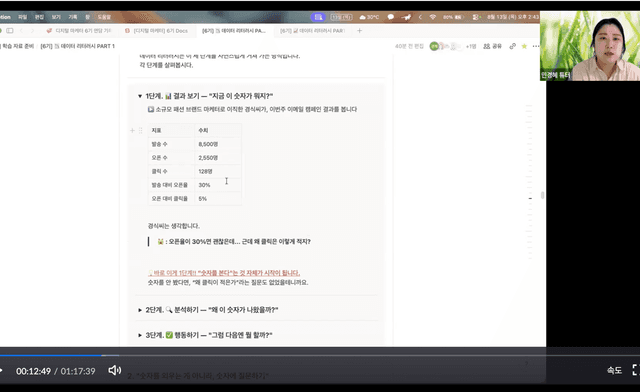
Task: Go back with the left arrow icon
Action: point(21,31)
